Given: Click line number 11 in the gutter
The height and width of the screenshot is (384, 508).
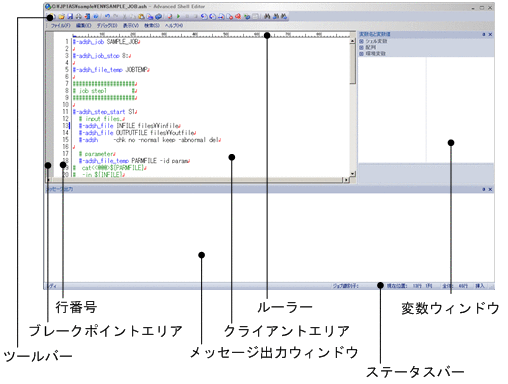Looking at the screenshot, I should point(65,112).
